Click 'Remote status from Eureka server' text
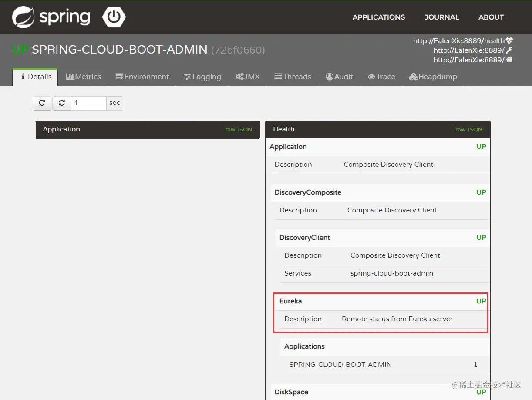The image size is (532, 400). point(397,319)
